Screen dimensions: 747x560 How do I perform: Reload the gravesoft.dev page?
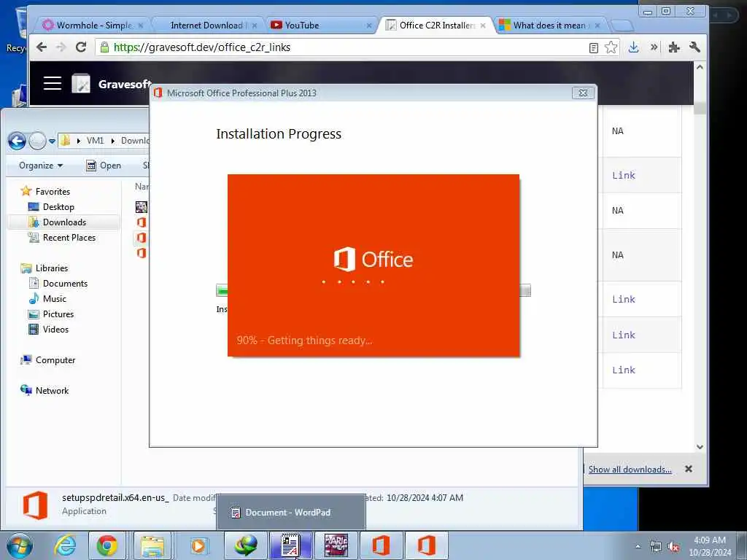[81, 47]
